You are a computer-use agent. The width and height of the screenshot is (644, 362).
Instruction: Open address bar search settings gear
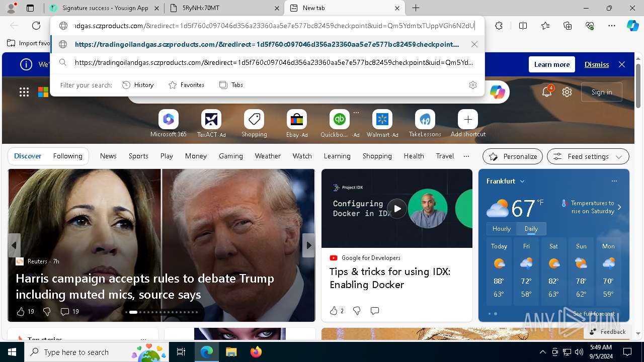click(x=473, y=85)
